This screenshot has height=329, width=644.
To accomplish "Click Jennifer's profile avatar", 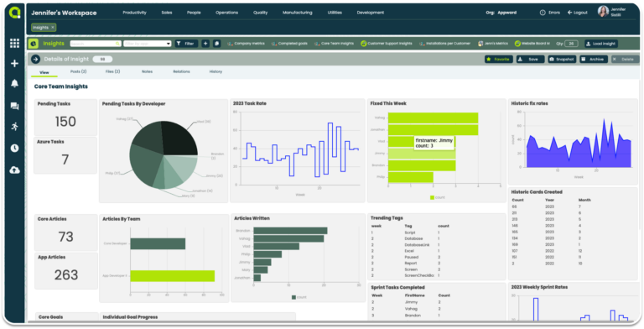I will point(603,12).
